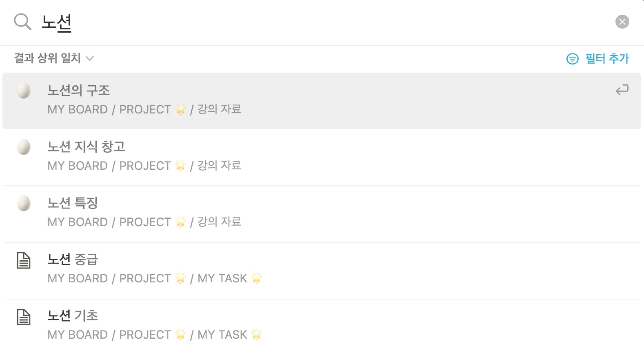Image resolution: width=644 pixels, height=355 pixels.
Task: Click the page icon of 노션 기초
Action: (x=24, y=317)
